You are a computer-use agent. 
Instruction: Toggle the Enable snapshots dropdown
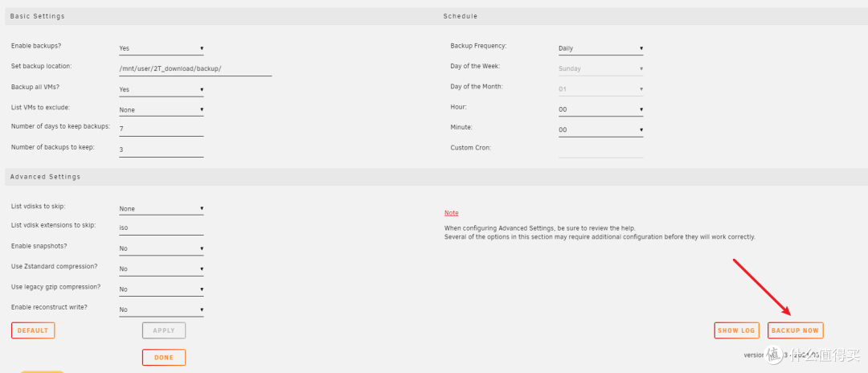click(x=161, y=248)
